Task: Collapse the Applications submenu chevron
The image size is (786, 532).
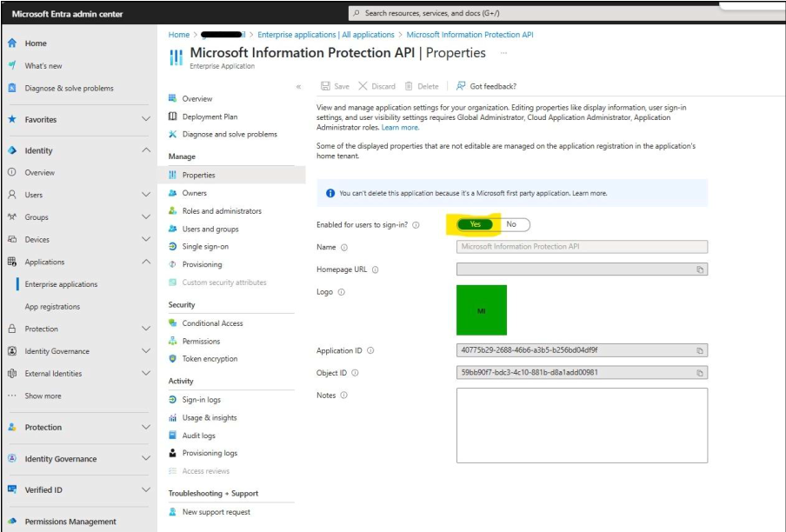Action: tap(146, 262)
